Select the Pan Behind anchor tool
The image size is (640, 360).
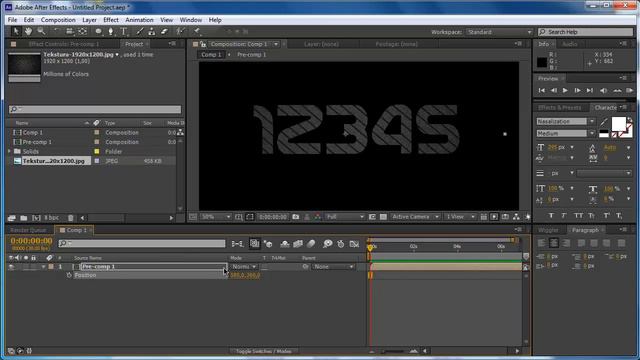[83, 31]
